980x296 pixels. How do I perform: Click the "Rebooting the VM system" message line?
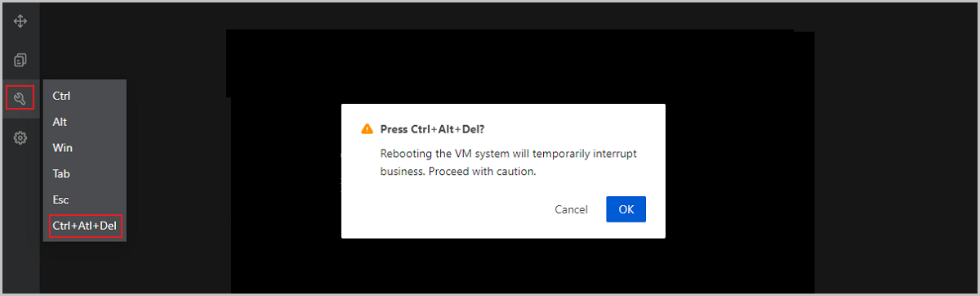click(509, 154)
